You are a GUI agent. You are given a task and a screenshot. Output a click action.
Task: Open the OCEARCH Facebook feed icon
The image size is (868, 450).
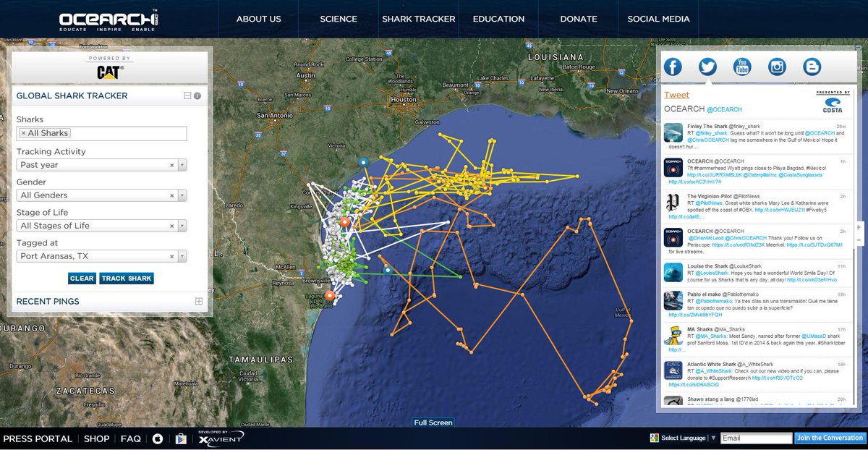673,67
